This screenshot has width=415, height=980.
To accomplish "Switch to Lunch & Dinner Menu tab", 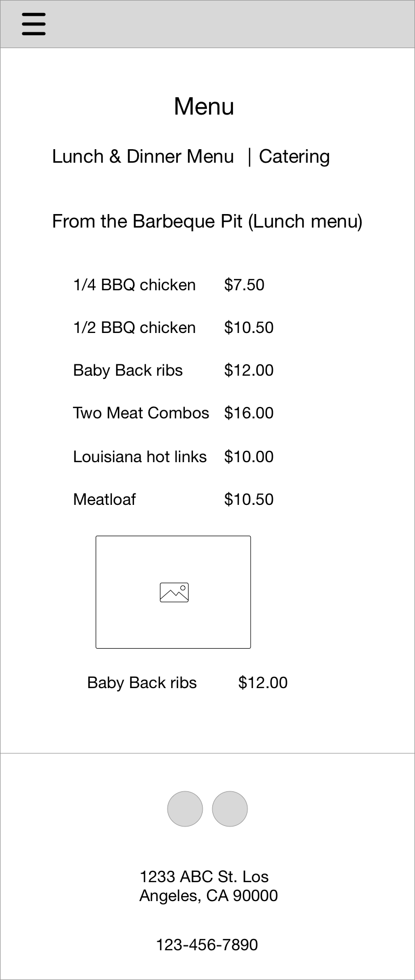I will 143,157.
